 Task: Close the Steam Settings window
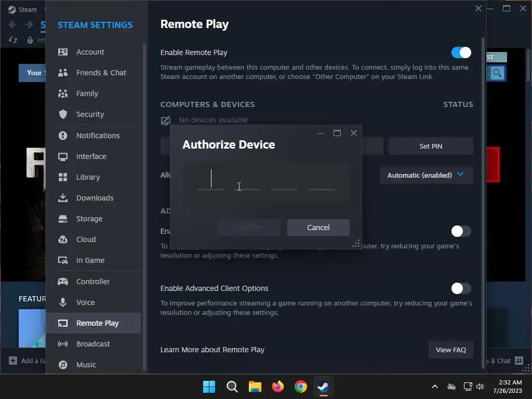pyautogui.click(x=478, y=8)
